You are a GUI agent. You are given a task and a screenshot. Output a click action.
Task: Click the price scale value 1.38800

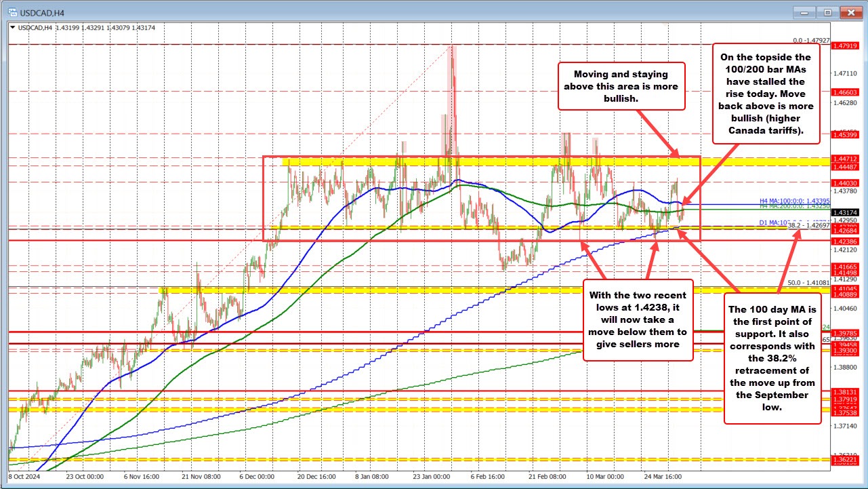(x=844, y=367)
